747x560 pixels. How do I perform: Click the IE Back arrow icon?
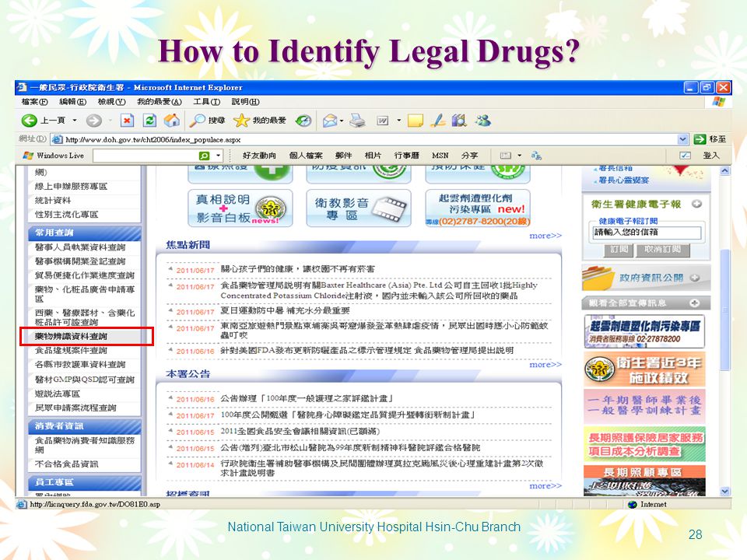[x=30, y=121]
